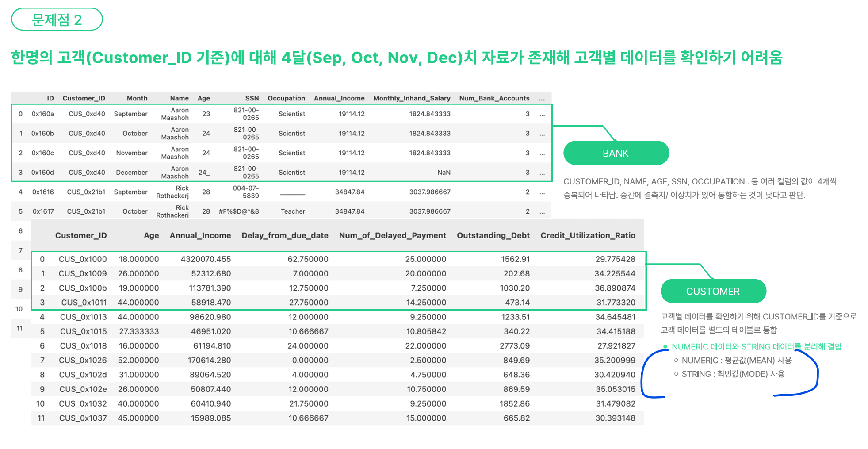Select ID cell 0x160b
Viewport: 868px width, 449px height.
pos(42,133)
